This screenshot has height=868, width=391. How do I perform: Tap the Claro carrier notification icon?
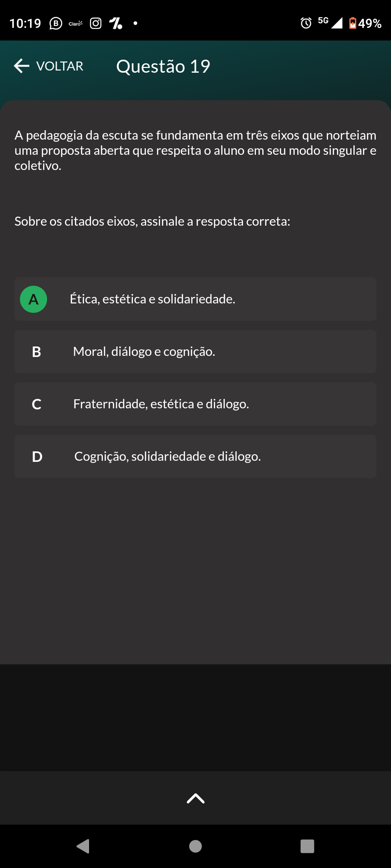click(75, 24)
